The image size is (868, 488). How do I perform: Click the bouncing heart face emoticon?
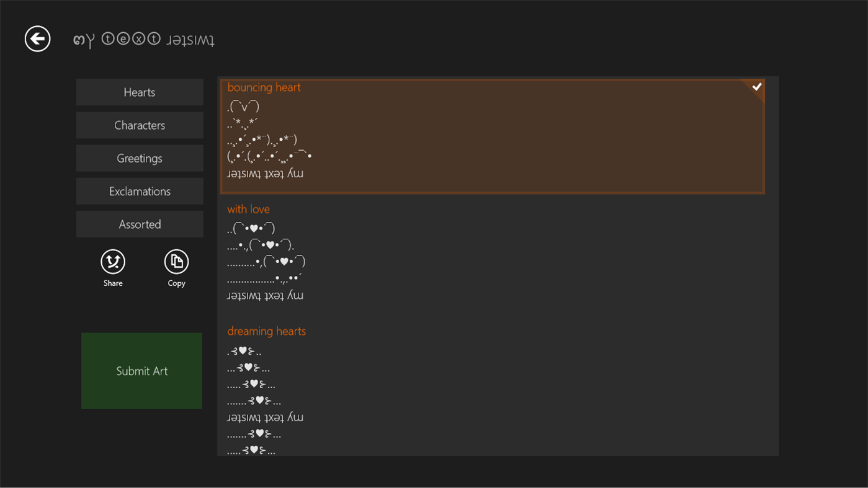[x=242, y=105]
